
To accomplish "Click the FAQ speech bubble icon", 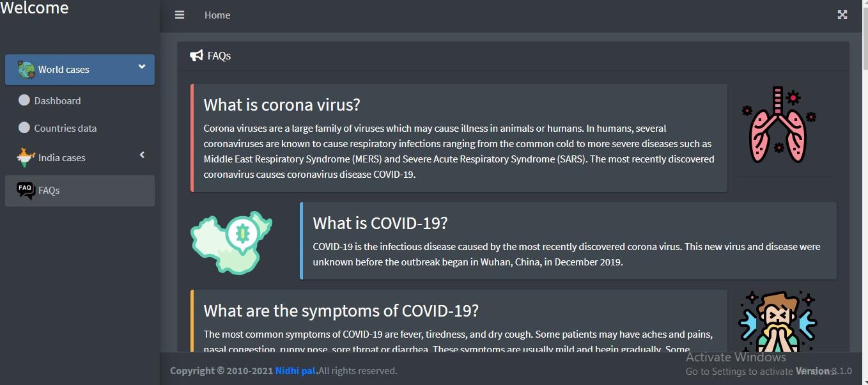I will point(26,191).
